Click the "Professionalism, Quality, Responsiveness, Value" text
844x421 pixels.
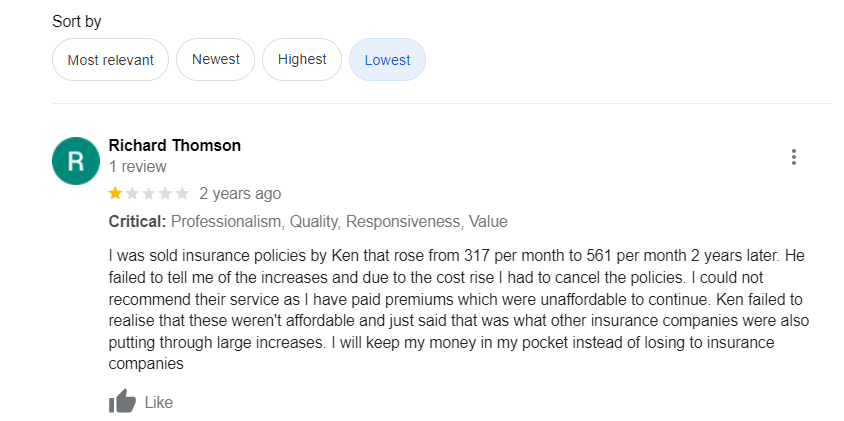[x=340, y=221]
